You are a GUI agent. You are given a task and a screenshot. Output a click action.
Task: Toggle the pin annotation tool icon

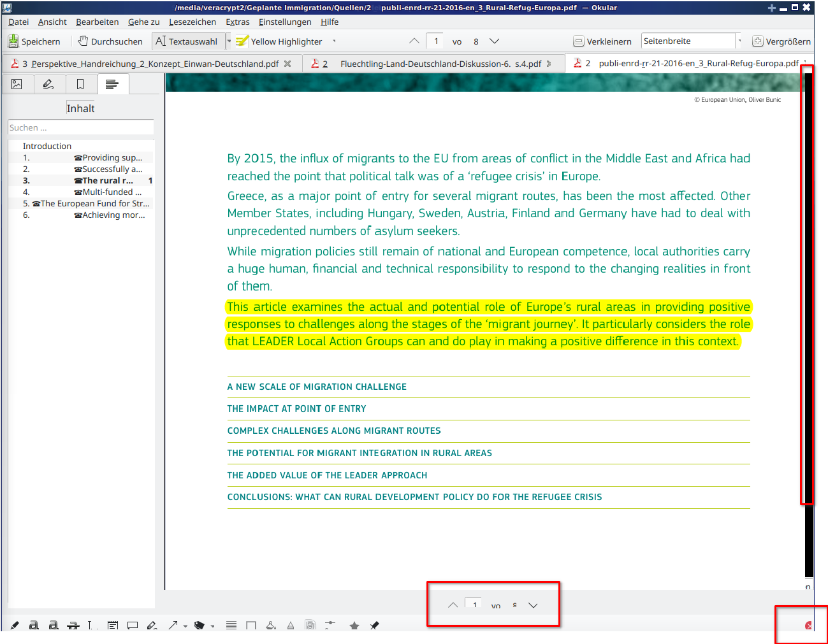(x=374, y=625)
